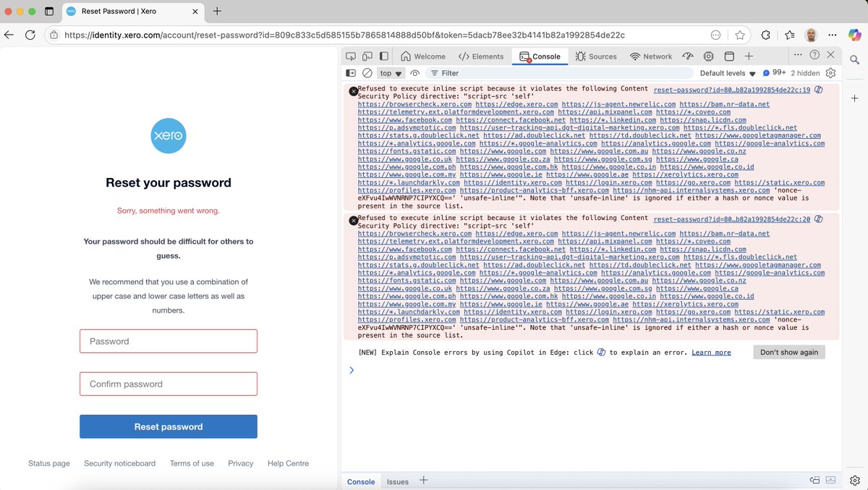868x490 pixels.
Task: Add a drawer tool with the plus icon
Action: click(x=424, y=481)
